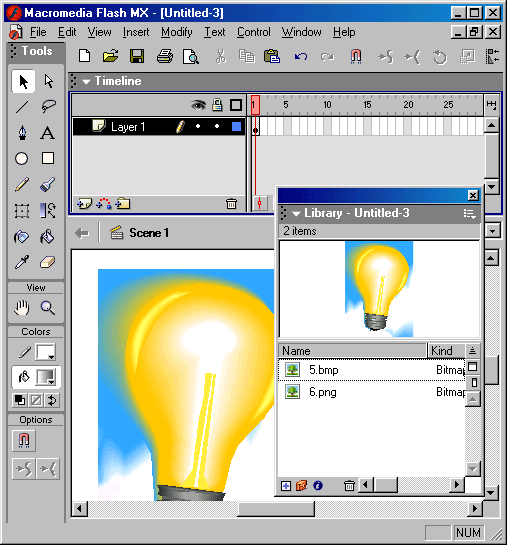The height and width of the screenshot is (545, 507).
Task: Open the Library options menu
Action: [x=469, y=213]
